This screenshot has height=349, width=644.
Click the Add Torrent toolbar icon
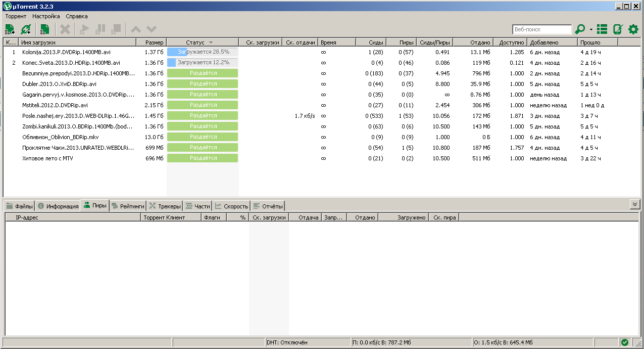point(10,29)
